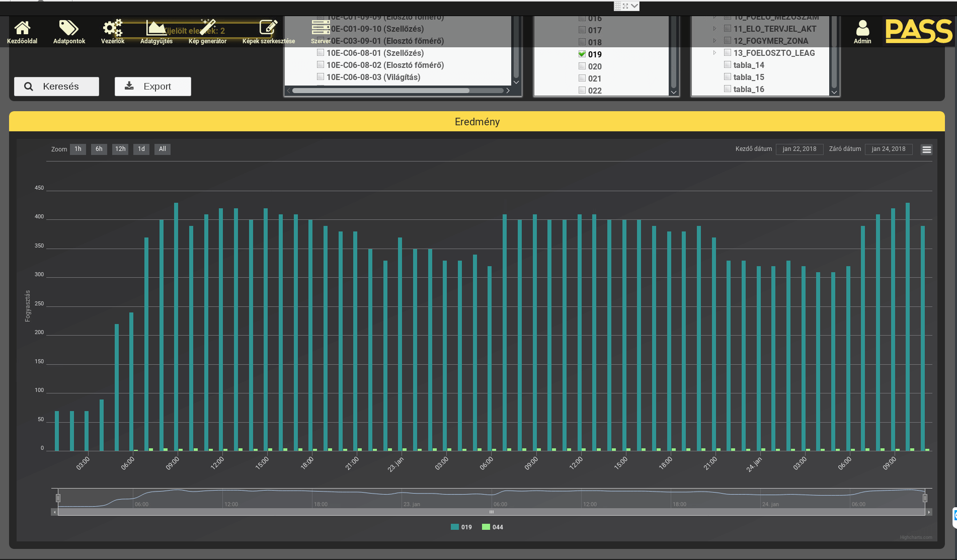Set zoom range to All

[x=162, y=149]
